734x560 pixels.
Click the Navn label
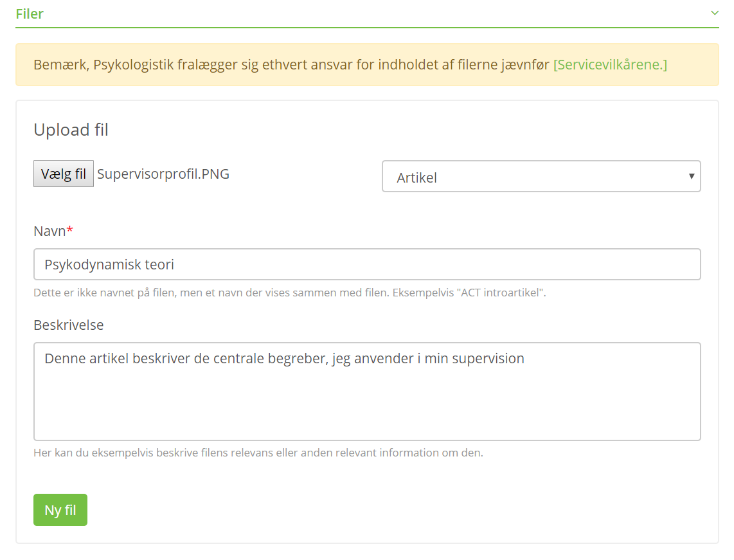49,231
